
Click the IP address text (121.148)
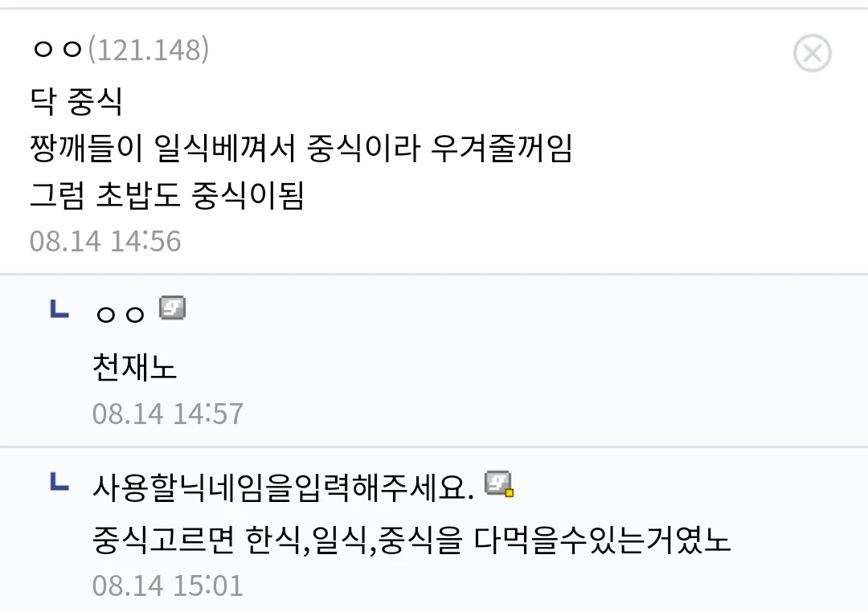pos(149,50)
